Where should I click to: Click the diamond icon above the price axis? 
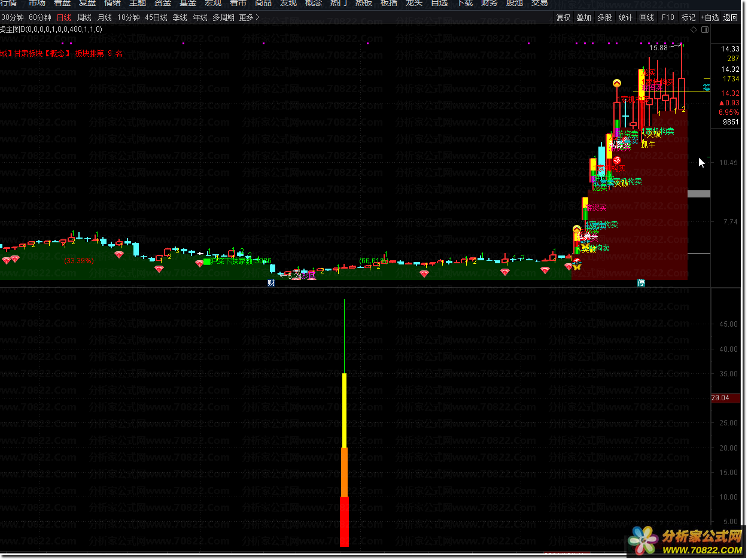tap(694, 29)
